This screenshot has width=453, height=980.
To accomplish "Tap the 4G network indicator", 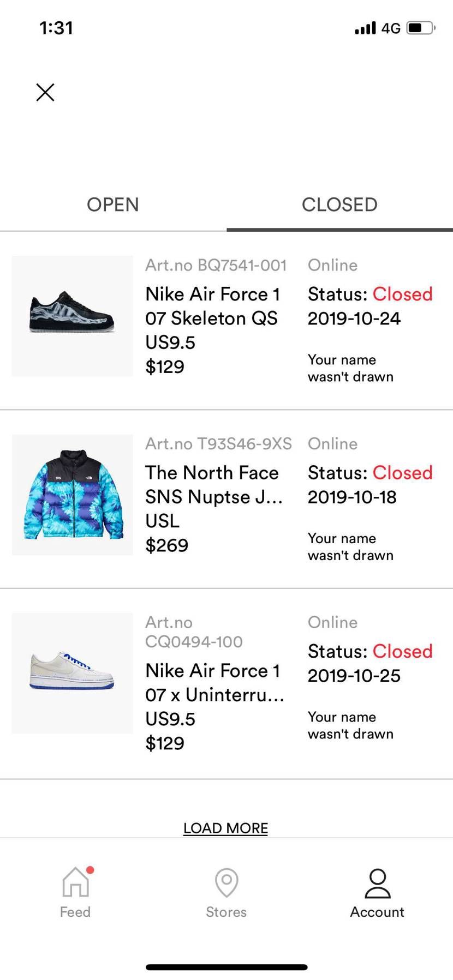I will point(391,28).
